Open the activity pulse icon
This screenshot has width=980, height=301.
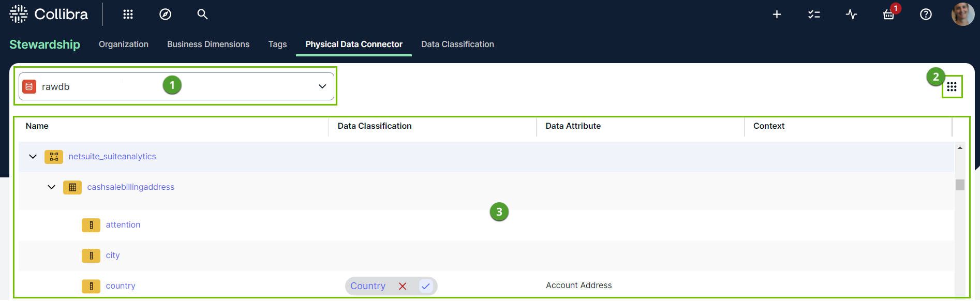(x=851, y=14)
